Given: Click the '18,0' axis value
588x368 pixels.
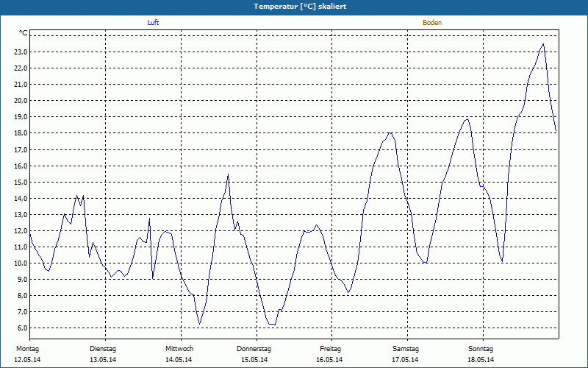Looking at the screenshot, I should click(x=21, y=133).
